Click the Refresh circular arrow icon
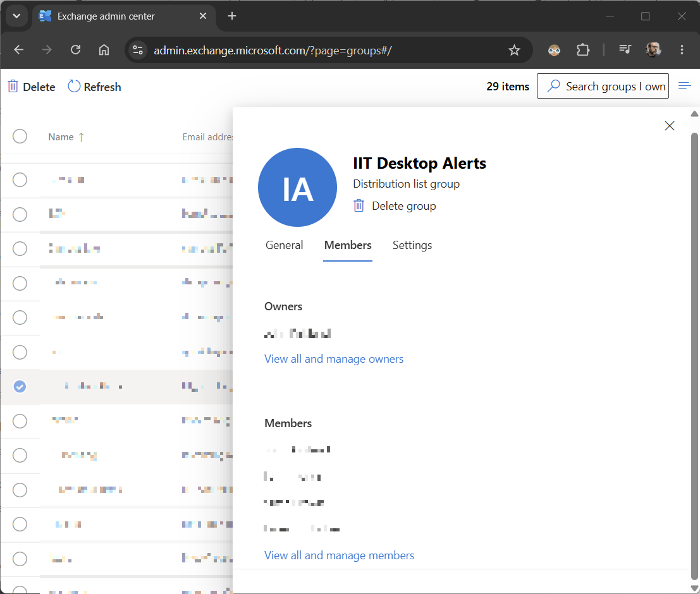Image resolution: width=700 pixels, height=594 pixels. [73, 86]
